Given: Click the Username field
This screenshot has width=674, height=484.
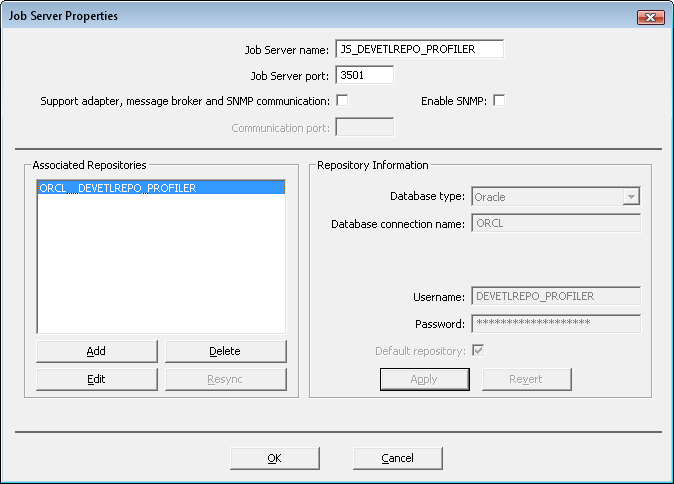Looking at the screenshot, I should 556,296.
